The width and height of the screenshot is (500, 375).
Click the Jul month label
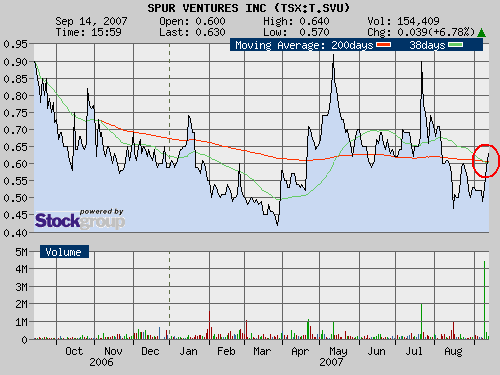tap(414, 351)
